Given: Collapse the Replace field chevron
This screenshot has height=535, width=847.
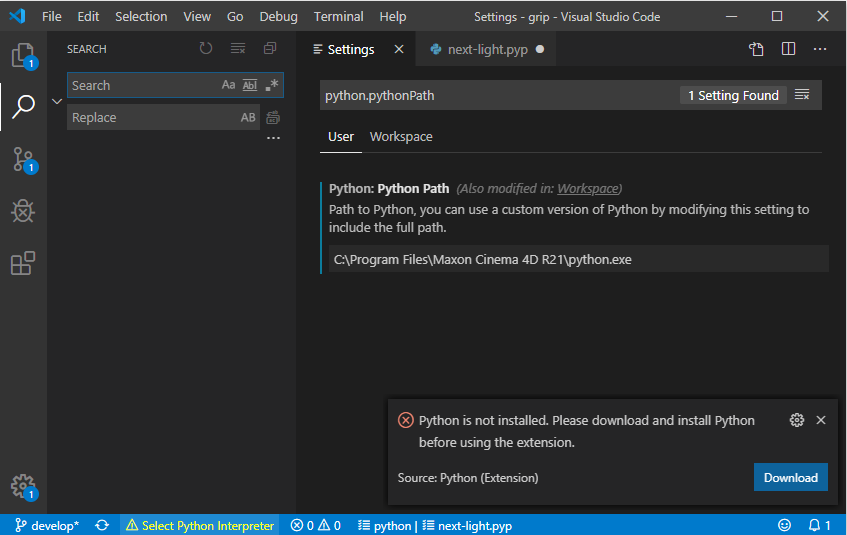Looking at the screenshot, I should tap(57, 101).
